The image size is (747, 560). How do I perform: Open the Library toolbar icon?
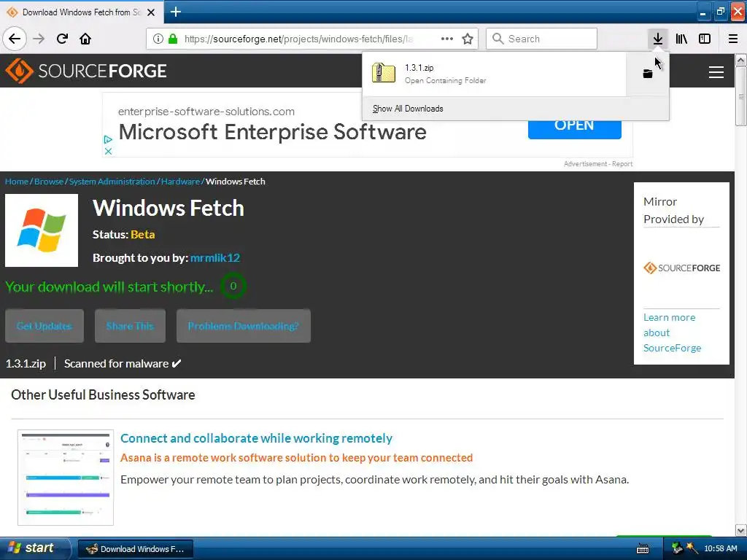pos(681,39)
